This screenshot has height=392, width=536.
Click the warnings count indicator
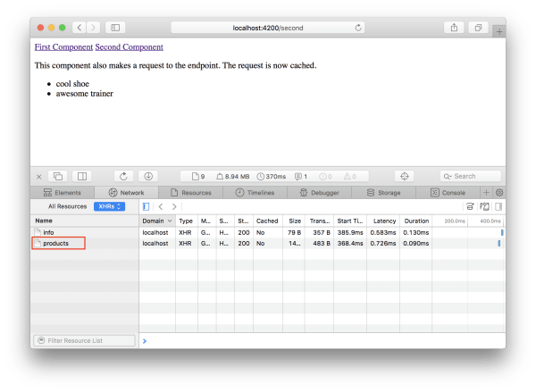click(x=350, y=176)
